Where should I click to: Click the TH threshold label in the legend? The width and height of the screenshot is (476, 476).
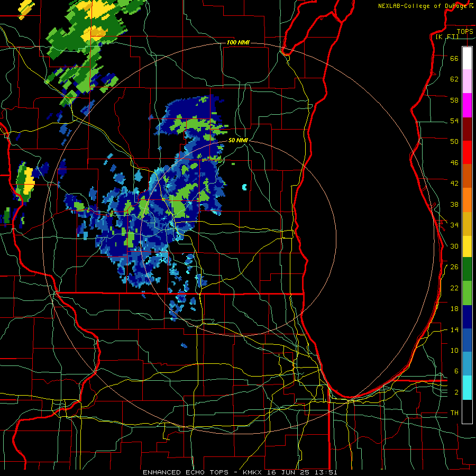tap(454, 413)
